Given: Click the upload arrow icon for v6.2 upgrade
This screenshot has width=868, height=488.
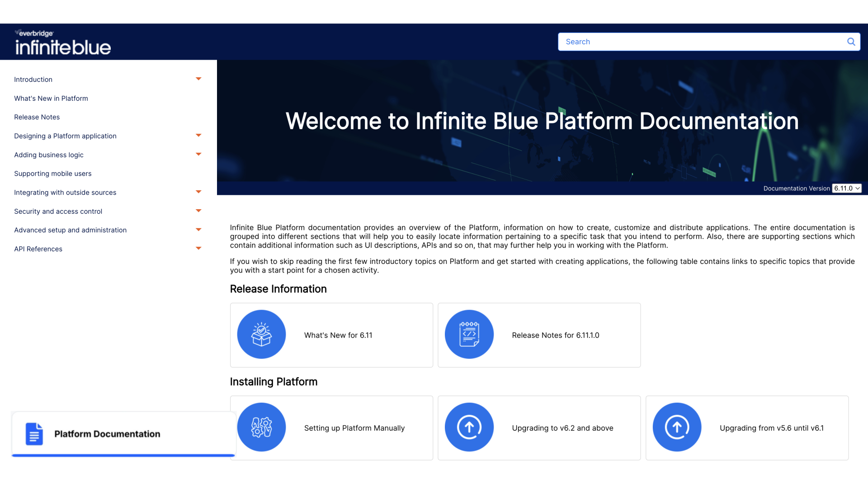Looking at the screenshot, I should 469,427.
